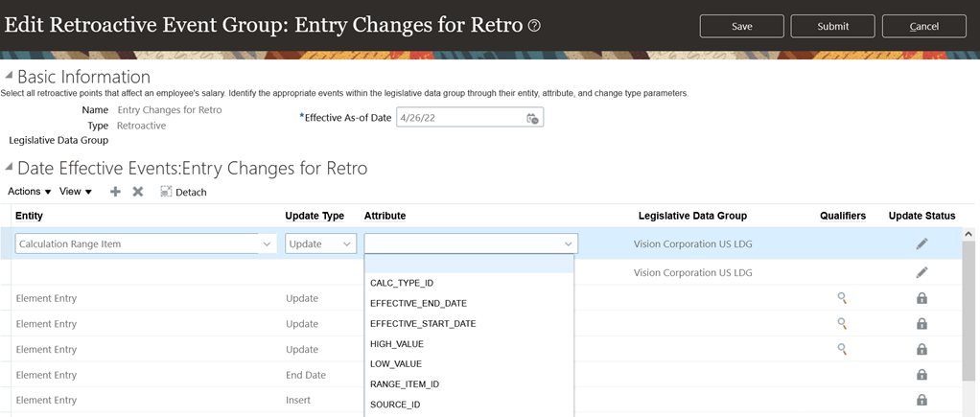980x417 pixels.
Task: Click the add row plus icon
Action: (x=115, y=192)
